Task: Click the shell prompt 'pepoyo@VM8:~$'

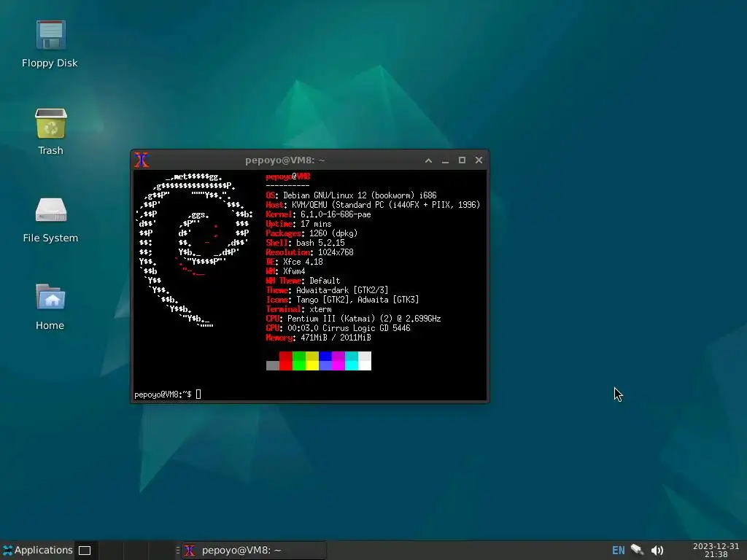Action: [x=163, y=394]
